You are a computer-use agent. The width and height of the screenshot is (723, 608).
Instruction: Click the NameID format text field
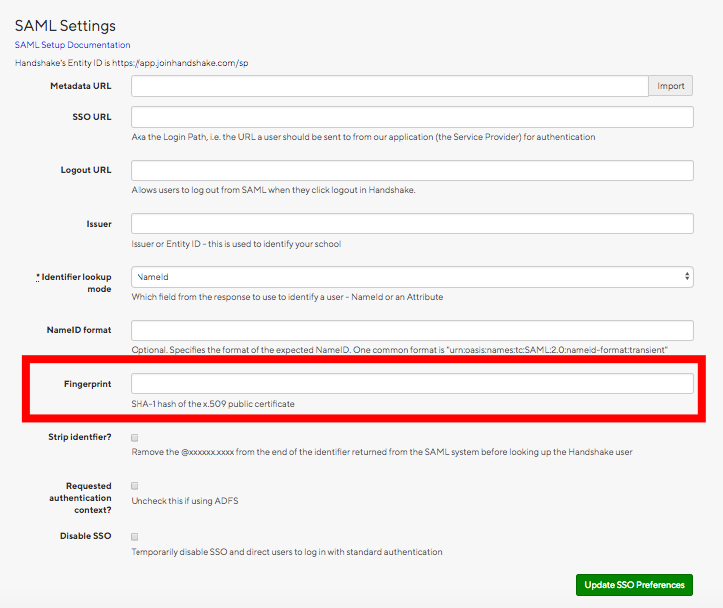[412, 330]
